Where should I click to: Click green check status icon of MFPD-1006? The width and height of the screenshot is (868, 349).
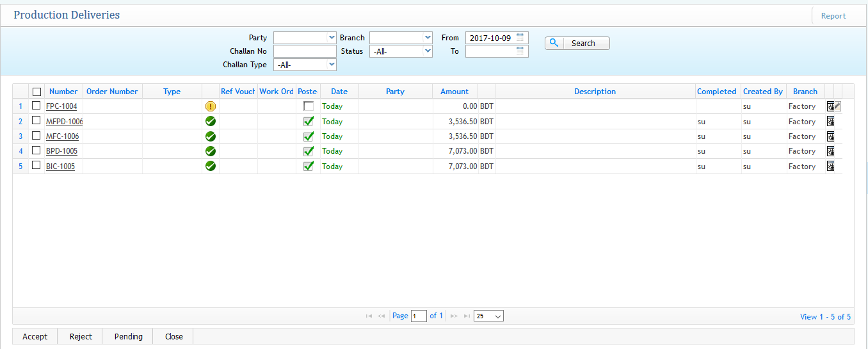[211, 121]
